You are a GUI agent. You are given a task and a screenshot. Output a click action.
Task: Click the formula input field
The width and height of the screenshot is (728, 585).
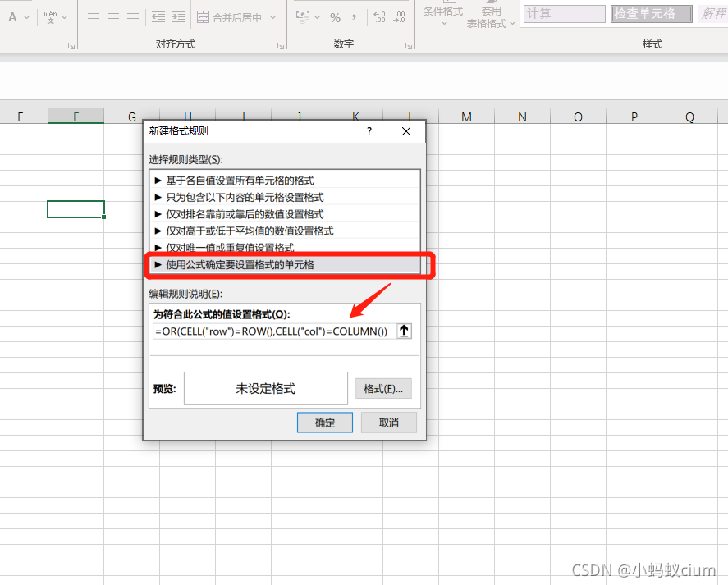point(274,331)
